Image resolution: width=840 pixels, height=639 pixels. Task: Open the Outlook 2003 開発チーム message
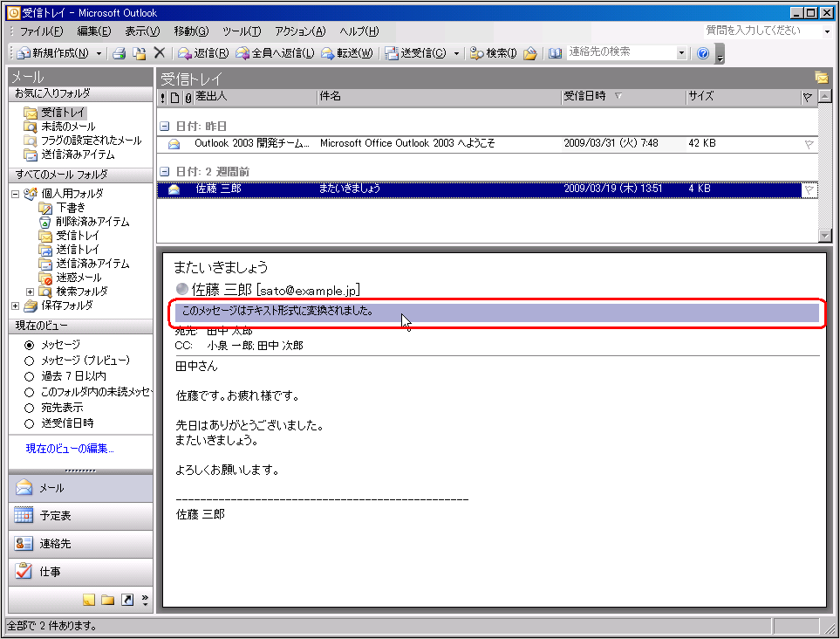click(x=488, y=144)
